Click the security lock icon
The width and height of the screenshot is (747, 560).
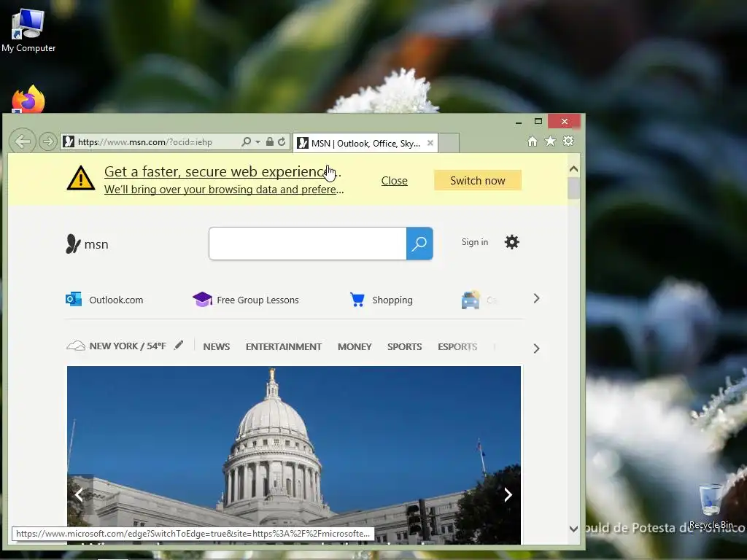click(x=270, y=142)
